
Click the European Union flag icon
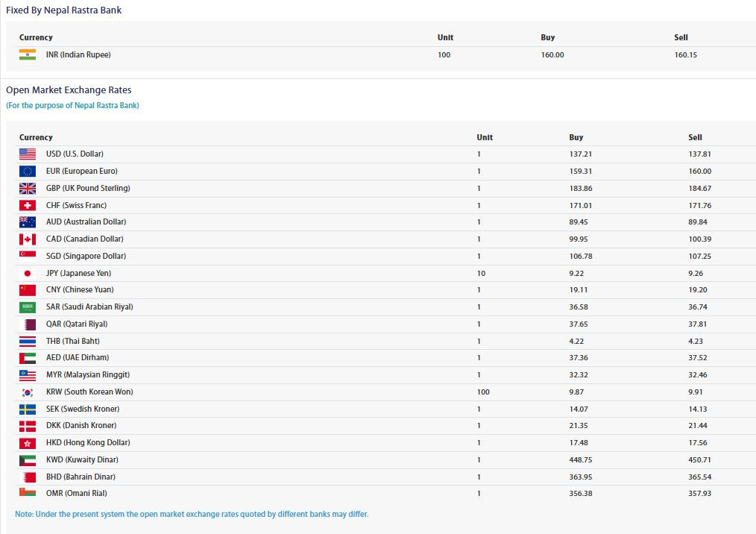(x=28, y=172)
